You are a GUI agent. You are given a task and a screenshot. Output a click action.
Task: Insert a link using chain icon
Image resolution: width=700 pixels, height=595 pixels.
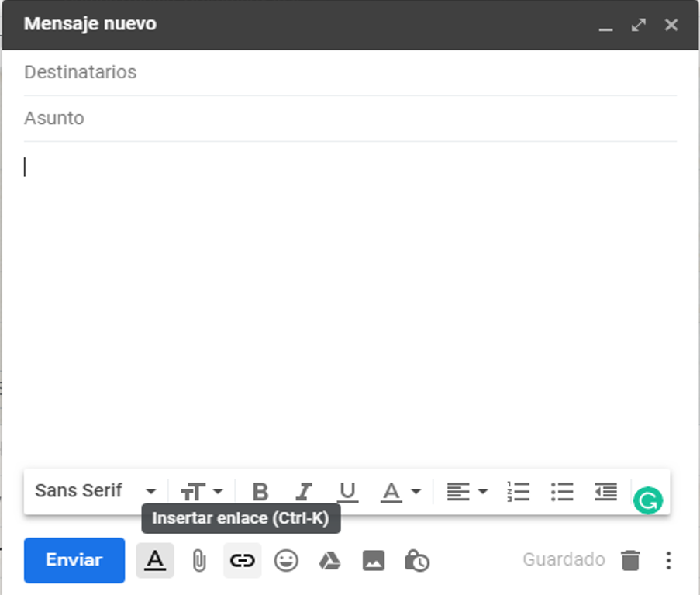pyautogui.click(x=243, y=560)
